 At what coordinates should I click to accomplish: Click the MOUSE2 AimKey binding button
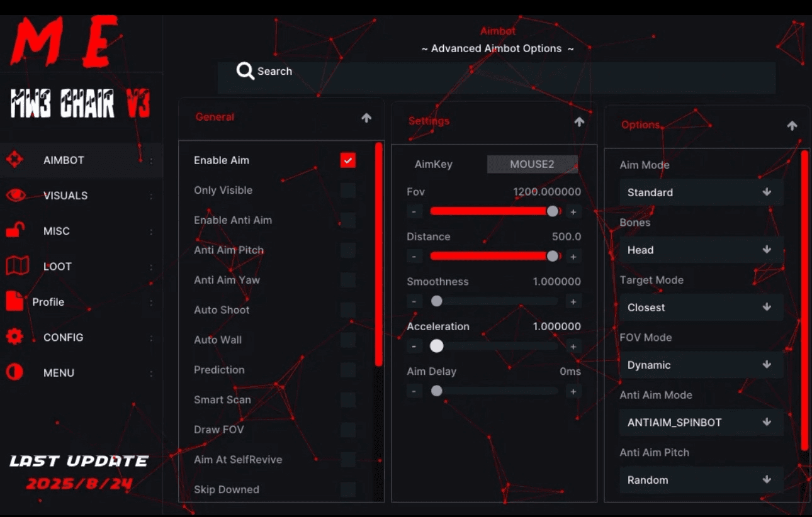[532, 164]
